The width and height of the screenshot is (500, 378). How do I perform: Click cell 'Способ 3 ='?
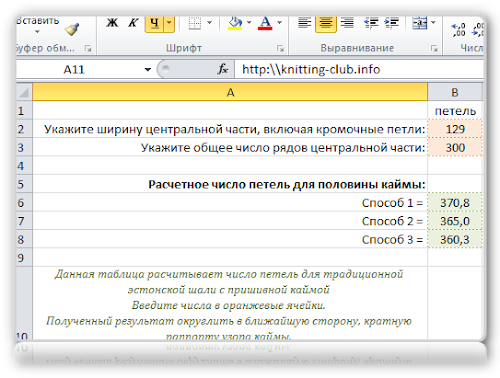[x=230, y=239]
